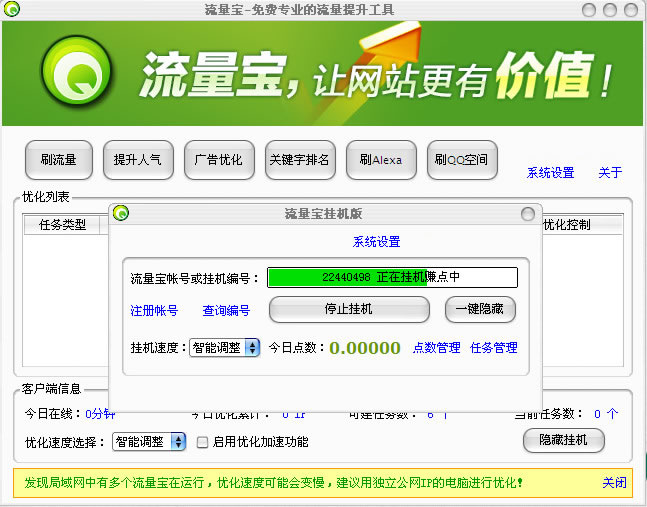Click the 优化控制 column header
Viewport: 647px width, 507px height.
point(581,225)
